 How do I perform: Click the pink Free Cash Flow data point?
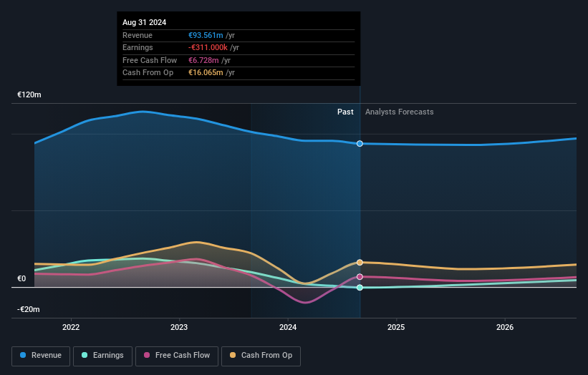click(360, 276)
